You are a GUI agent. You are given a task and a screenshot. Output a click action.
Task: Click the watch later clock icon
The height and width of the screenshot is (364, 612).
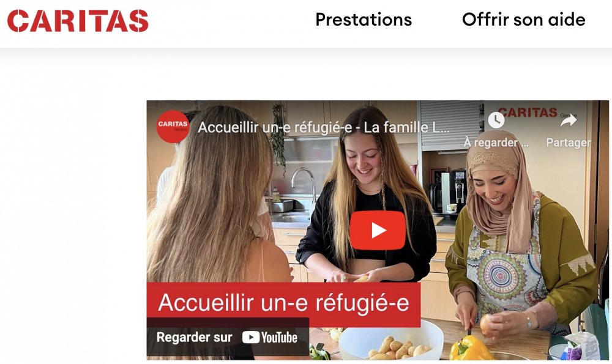tap(496, 120)
